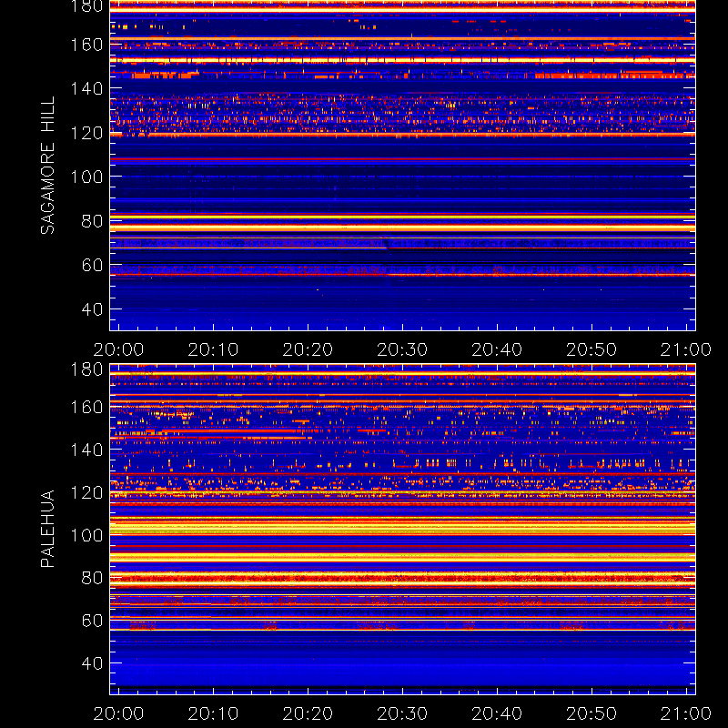This screenshot has width=728, height=728.
Task: Choose the 20:10 time label below Palehua plot
Action: pos(213,713)
